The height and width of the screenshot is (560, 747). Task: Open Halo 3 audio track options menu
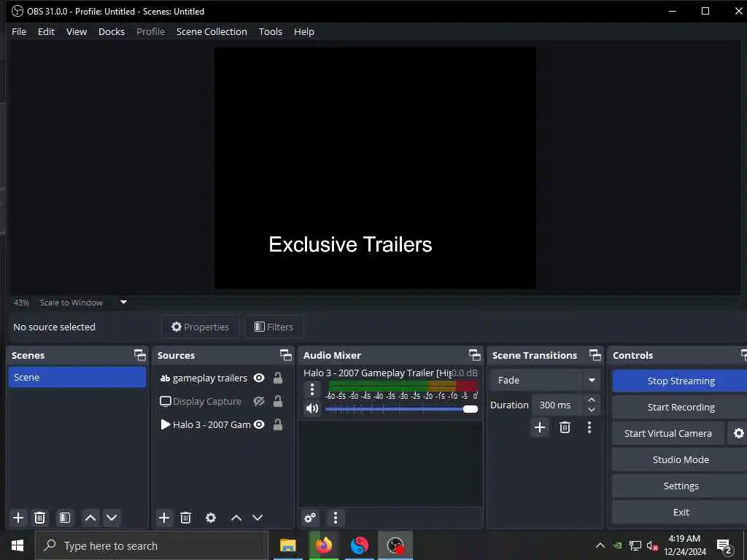(312, 389)
